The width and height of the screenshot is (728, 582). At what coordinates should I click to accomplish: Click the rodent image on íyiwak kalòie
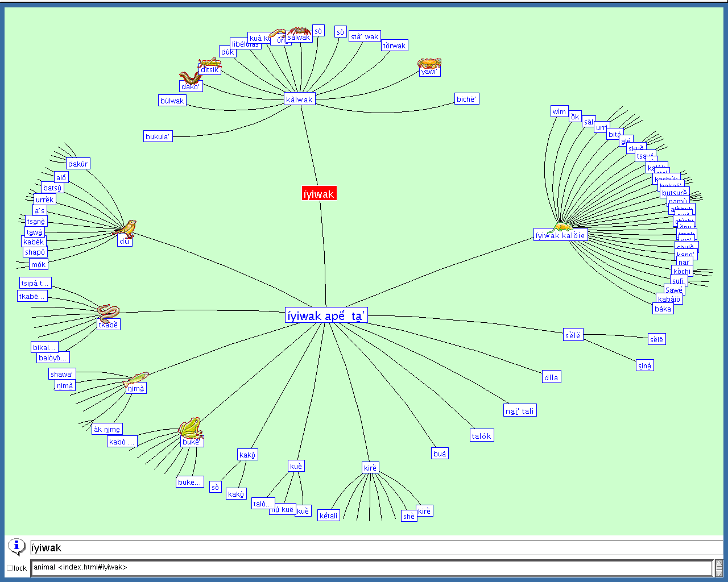(x=564, y=227)
